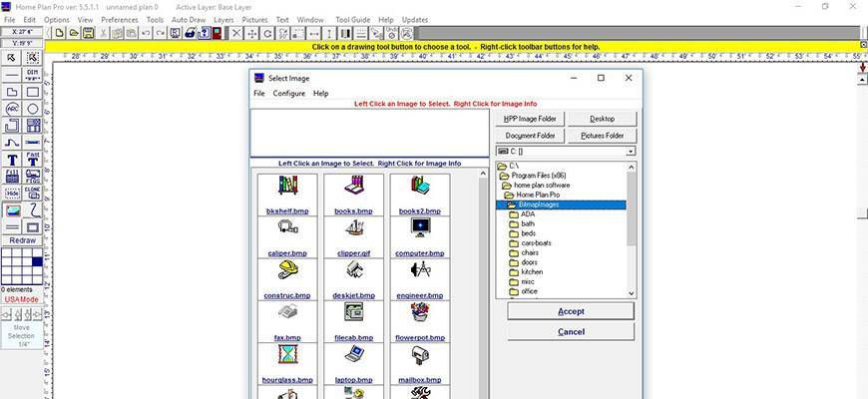
Task: Select the bold T text tool
Action: tap(12, 160)
